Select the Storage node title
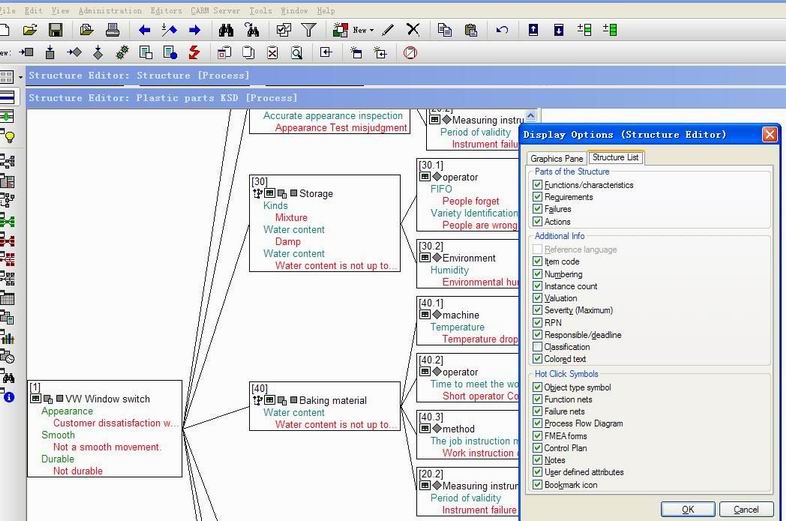The height and width of the screenshot is (521, 786). [x=316, y=194]
